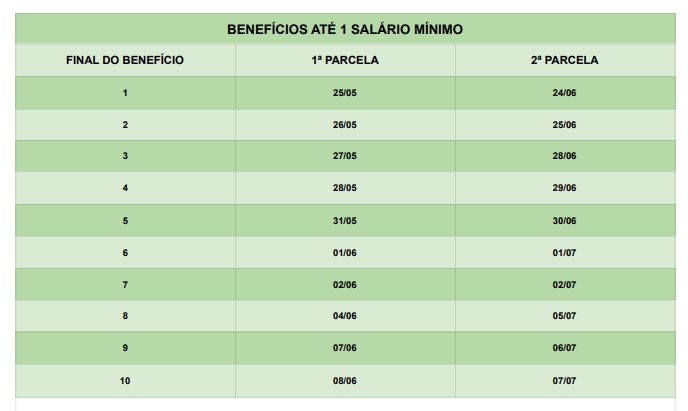The width and height of the screenshot is (688, 411).
Task: Select the 05/07 date cell
Action: pos(565,316)
